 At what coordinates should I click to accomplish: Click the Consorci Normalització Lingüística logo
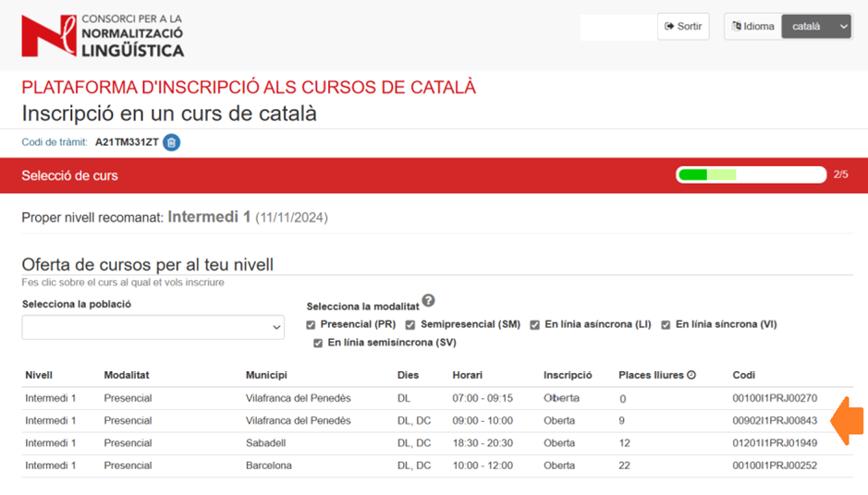click(x=102, y=35)
